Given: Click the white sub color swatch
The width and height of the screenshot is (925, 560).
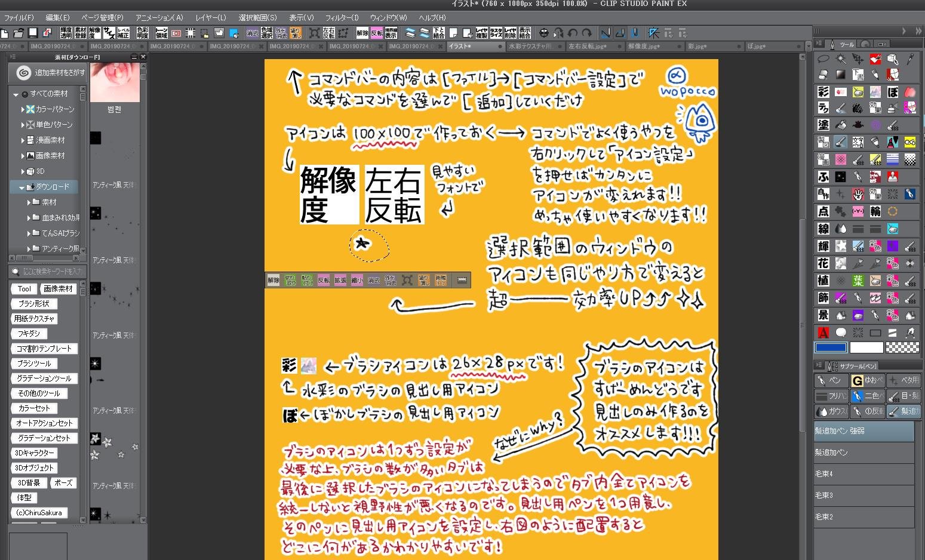Looking at the screenshot, I should pos(866,347).
